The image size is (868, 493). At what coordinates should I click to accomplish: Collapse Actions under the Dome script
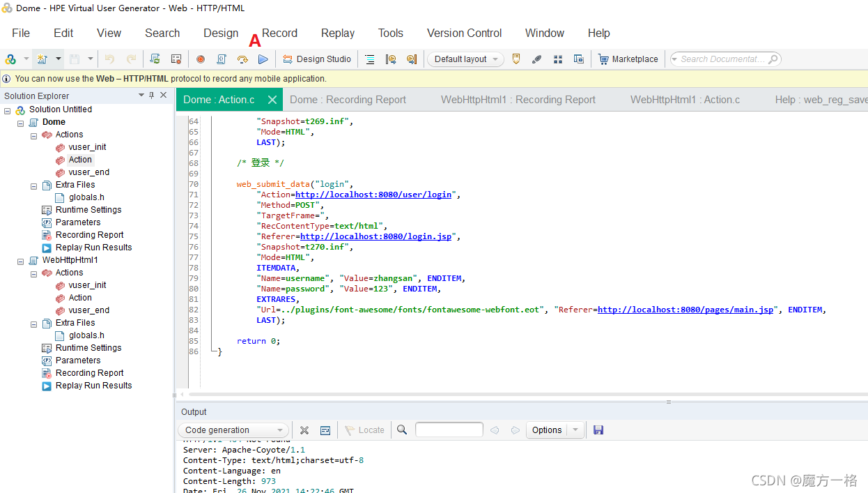(34, 135)
